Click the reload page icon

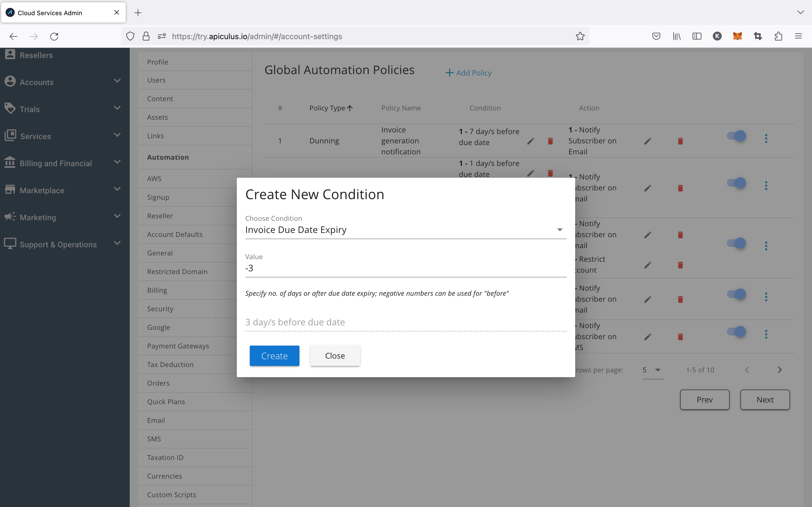click(54, 36)
